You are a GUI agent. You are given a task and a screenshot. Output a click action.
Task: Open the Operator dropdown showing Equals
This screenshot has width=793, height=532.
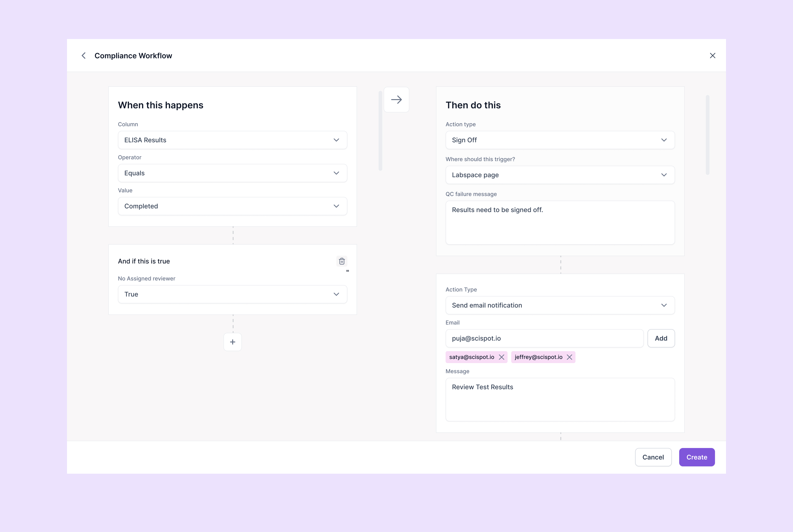click(232, 173)
